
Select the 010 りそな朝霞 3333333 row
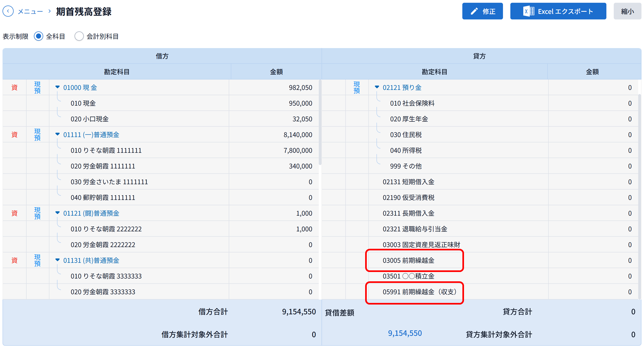[x=161, y=276]
